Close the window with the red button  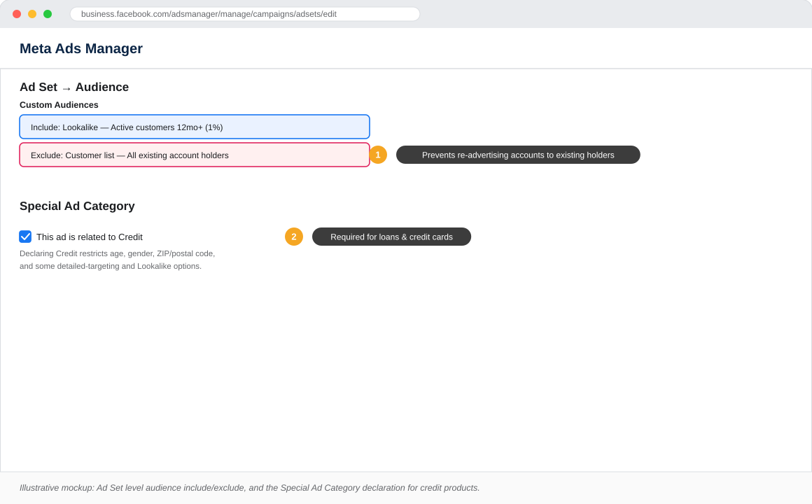point(17,14)
